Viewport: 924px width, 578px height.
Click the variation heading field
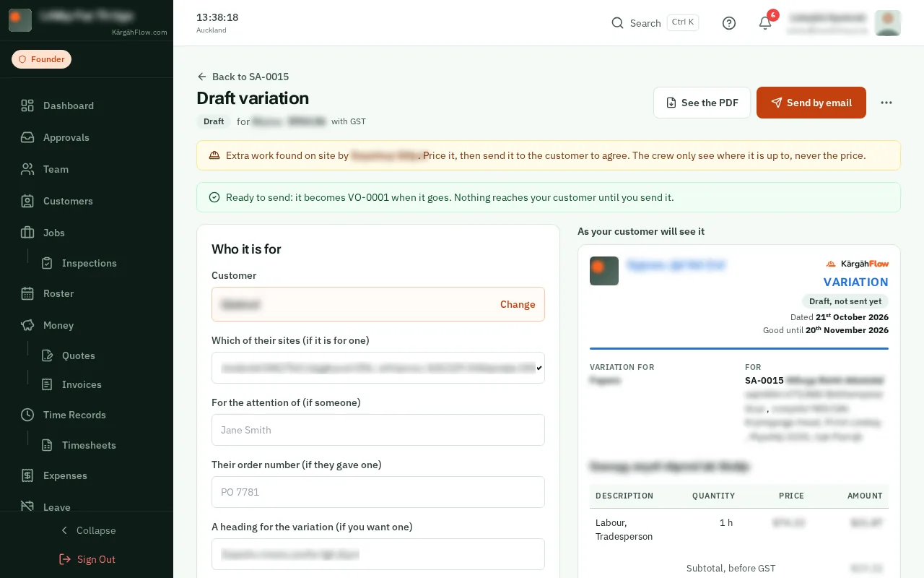378,554
